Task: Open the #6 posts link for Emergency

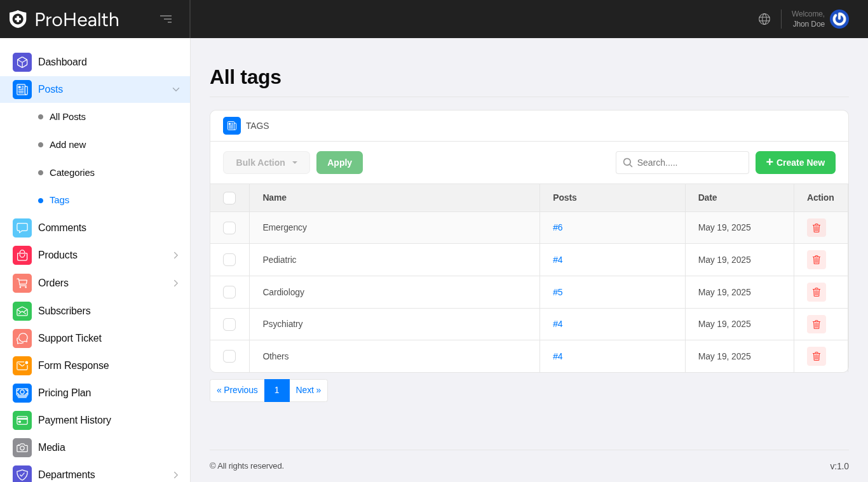Action: tap(557, 227)
